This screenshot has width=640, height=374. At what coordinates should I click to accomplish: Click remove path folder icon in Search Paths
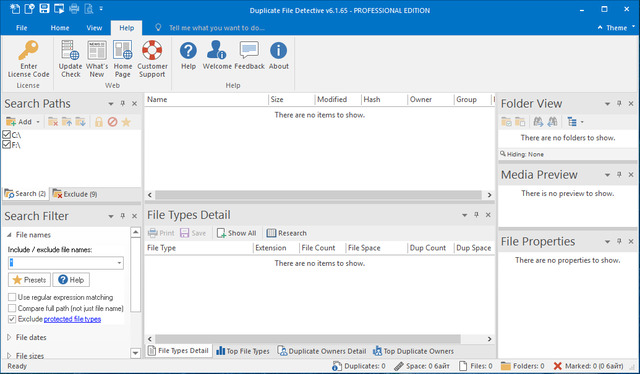(x=53, y=122)
